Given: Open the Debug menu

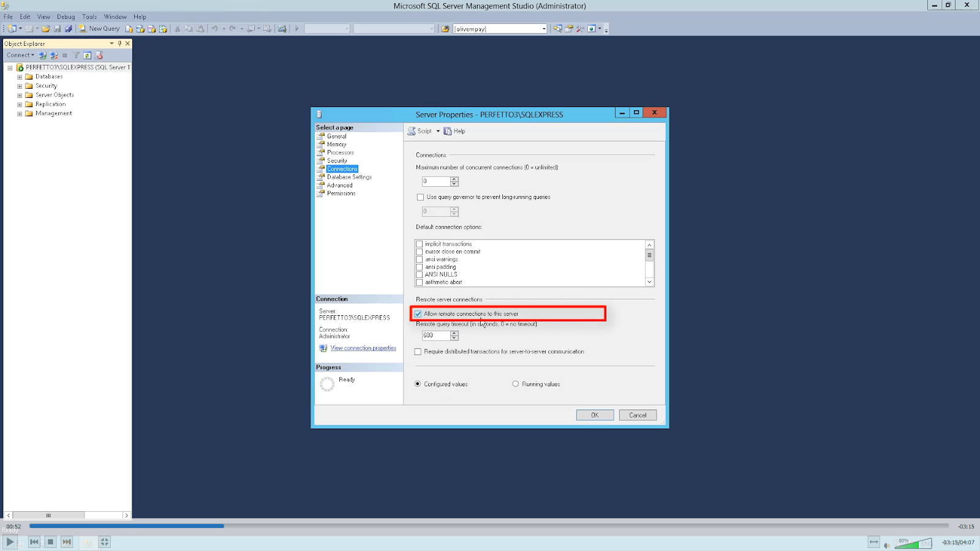Looking at the screenshot, I should [x=65, y=17].
